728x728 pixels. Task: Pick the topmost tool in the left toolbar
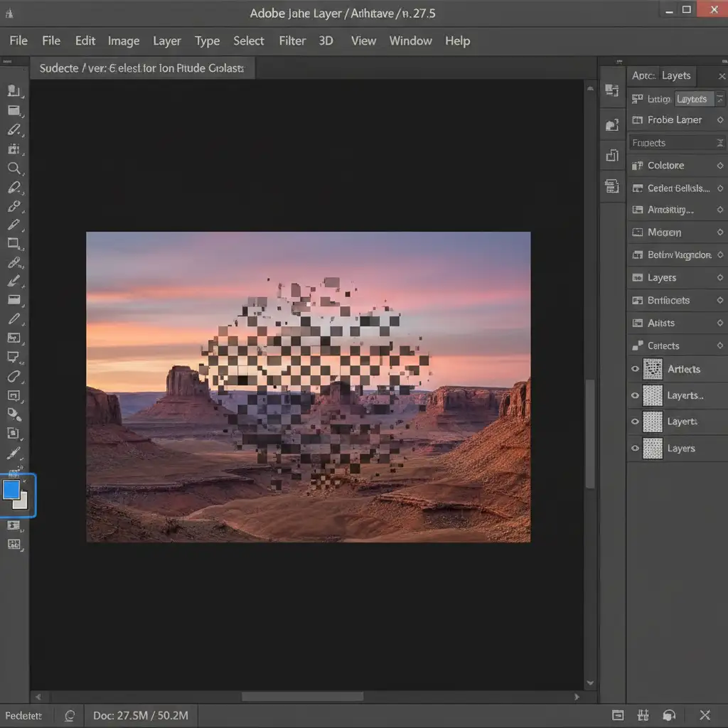tap(14, 90)
